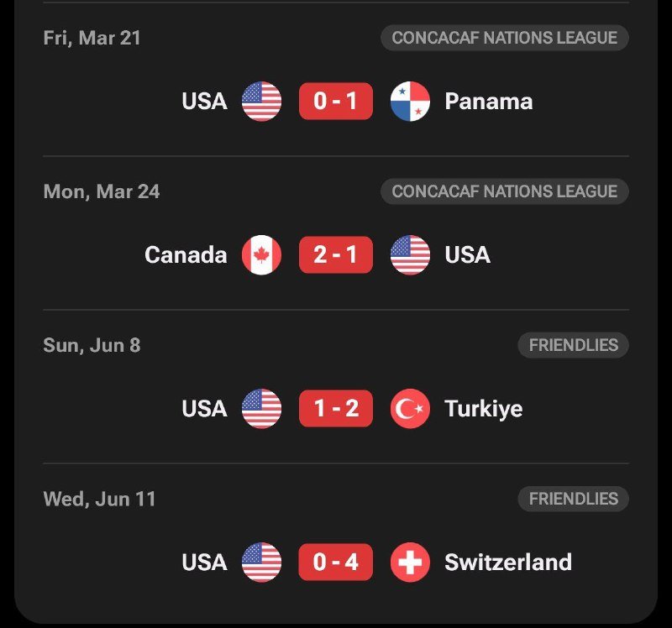This screenshot has width=672, height=628.
Task: Tap the Canada maple leaf flag
Action: pyautogui.click(x=261, y=255)
